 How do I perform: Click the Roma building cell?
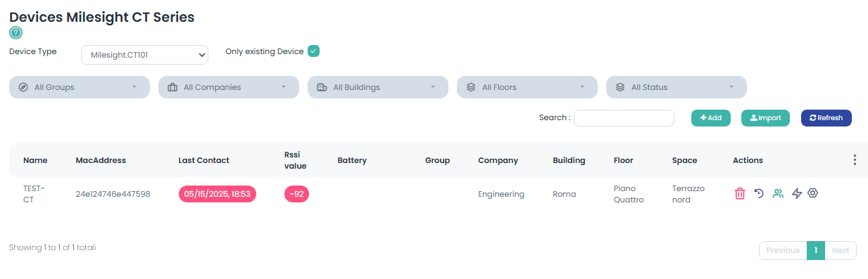pyautogui.click(x=564, y=194)
